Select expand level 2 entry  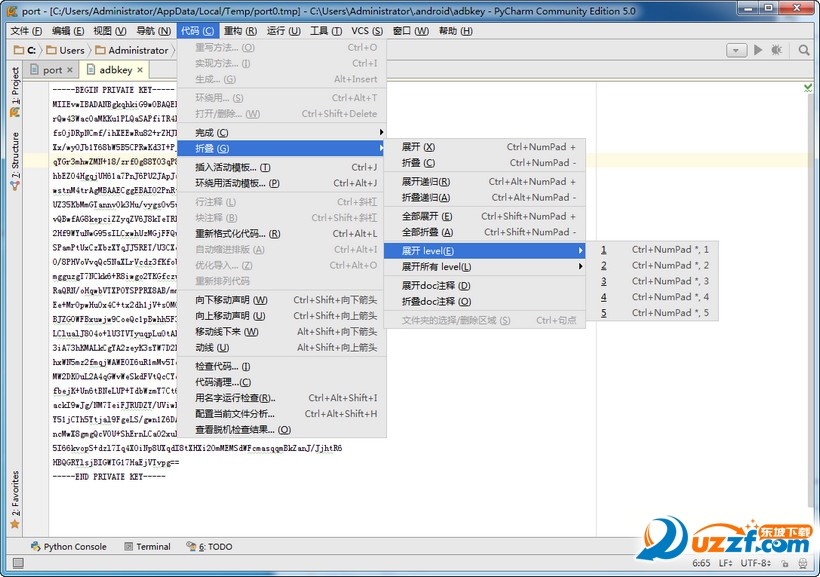pos(652,265)
